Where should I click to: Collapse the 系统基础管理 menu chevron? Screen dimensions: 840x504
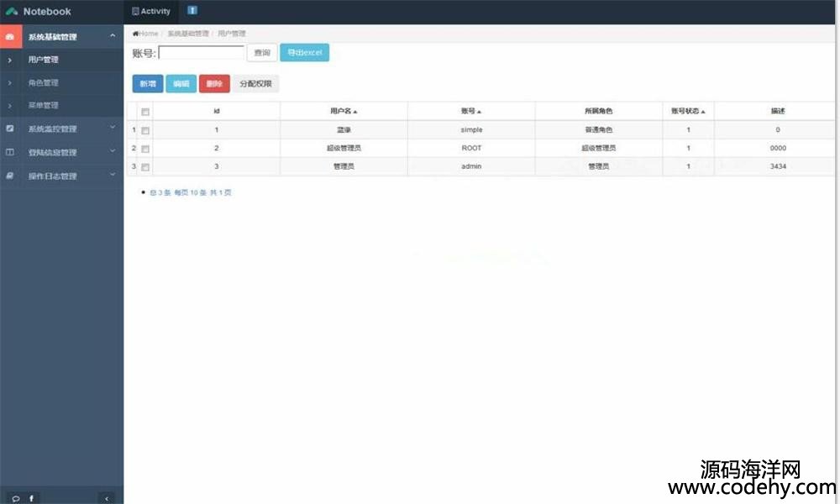click(x=113, y=35)
